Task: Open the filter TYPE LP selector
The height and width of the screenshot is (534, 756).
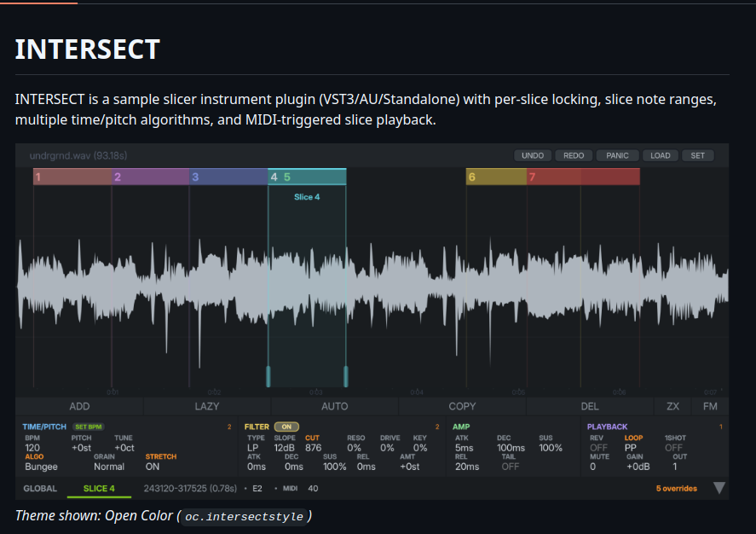Action: [x=252, y=448]
